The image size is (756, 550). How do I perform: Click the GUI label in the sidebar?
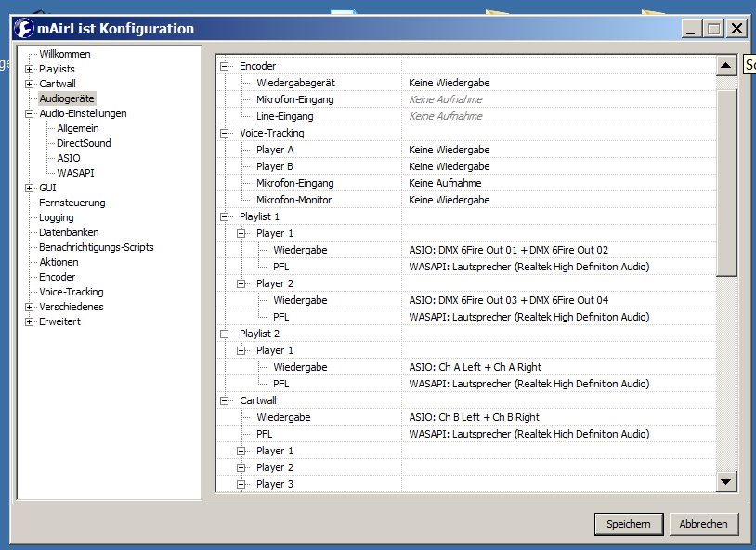pyautogui.click(x=47, y=188)
